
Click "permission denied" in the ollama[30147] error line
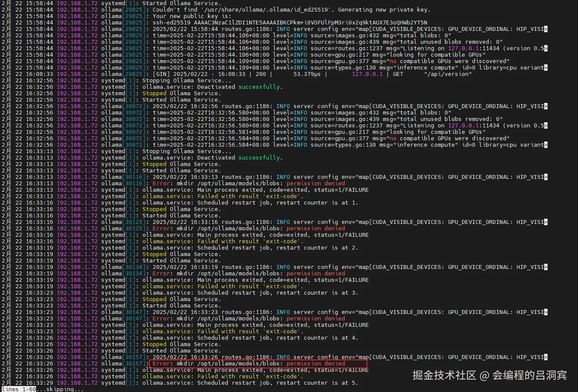tap(315, 318)
